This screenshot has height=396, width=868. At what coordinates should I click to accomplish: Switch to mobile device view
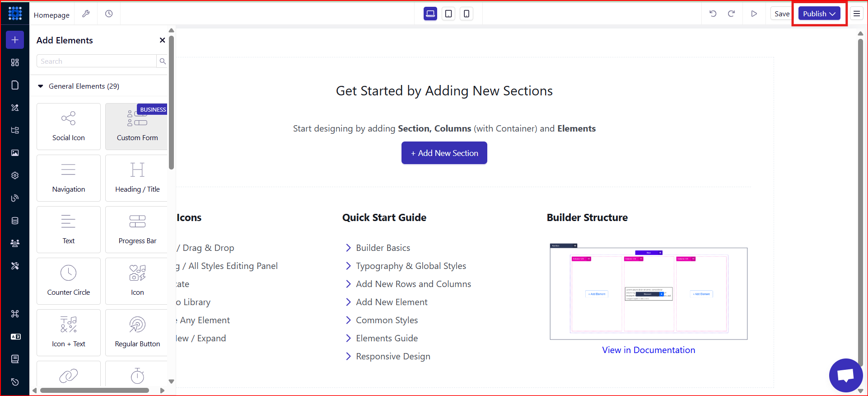[x=467, y=14]
